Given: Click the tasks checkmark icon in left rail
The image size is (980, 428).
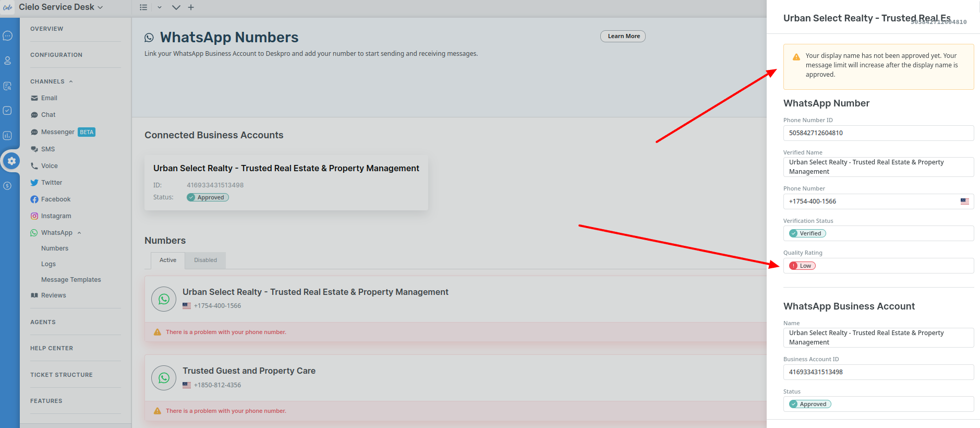Looking at the screenshot, I should click(8, 111).
